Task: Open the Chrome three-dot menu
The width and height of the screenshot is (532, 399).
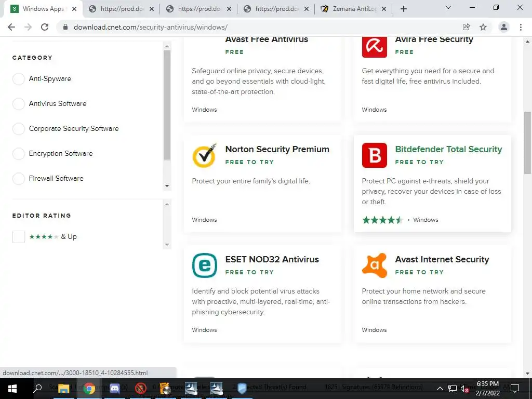Action: click(x=521, y=27)
